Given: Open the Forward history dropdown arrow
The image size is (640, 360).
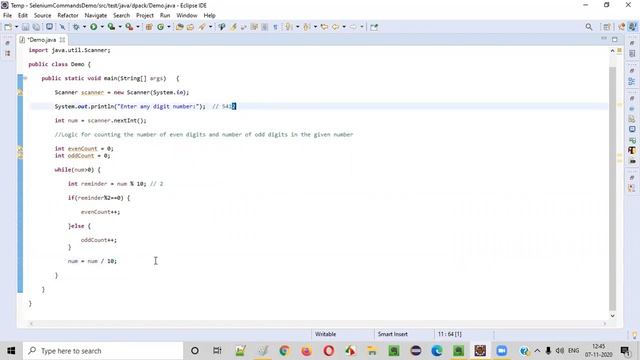Looking at the screenshot, I should (x=362, y=27).
